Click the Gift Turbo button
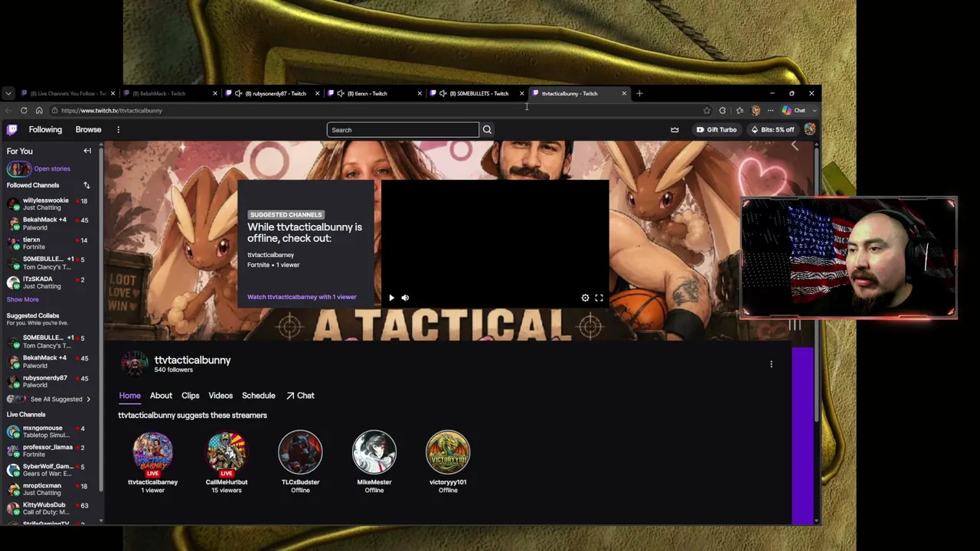Image resolution: width=980 pixels, height=551 pixels. point(717,129)
